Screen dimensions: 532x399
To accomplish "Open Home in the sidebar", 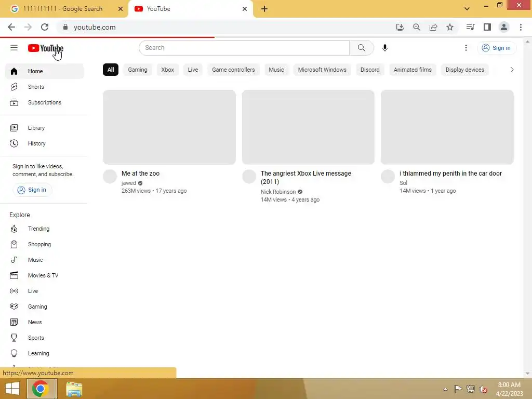I will click(x=45, y=71).
